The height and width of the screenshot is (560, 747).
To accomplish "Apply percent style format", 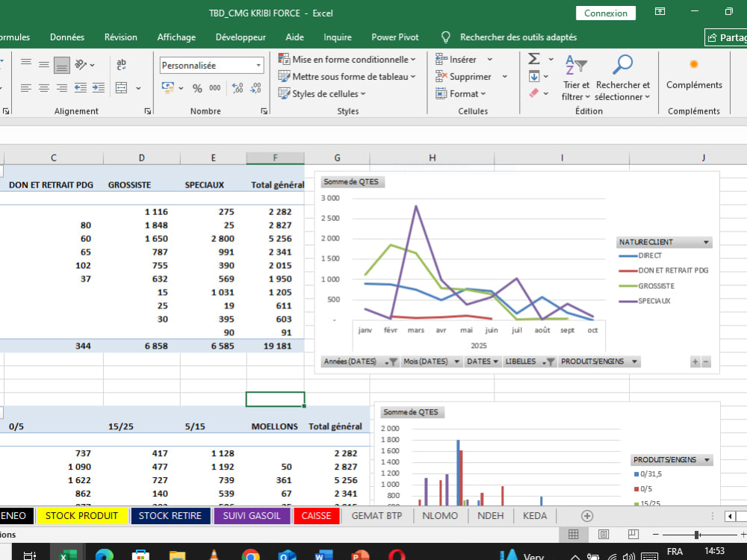I will pos(197,88).
